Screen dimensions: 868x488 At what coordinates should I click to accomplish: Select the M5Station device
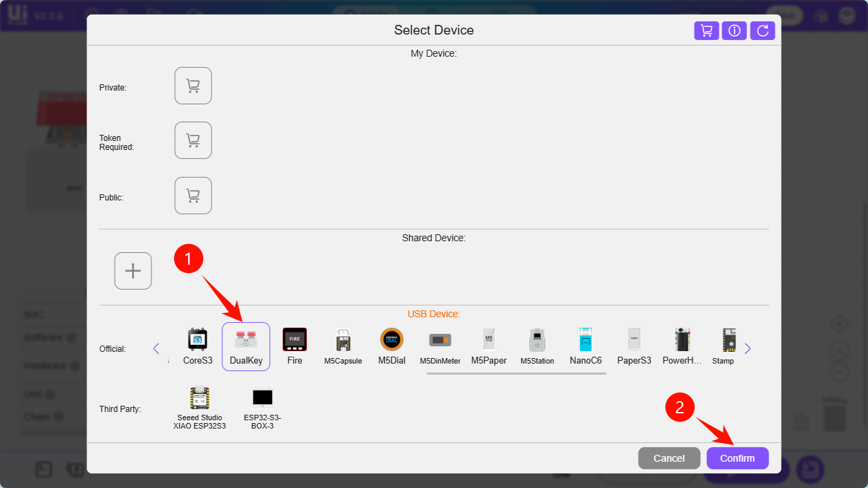tap(537, 340)
